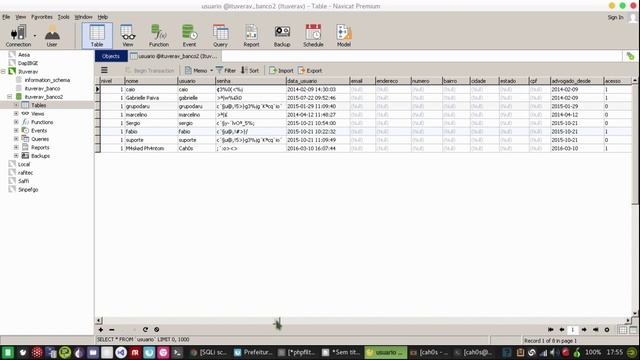
Task: Click the Import button
Action: click(281, 70)
